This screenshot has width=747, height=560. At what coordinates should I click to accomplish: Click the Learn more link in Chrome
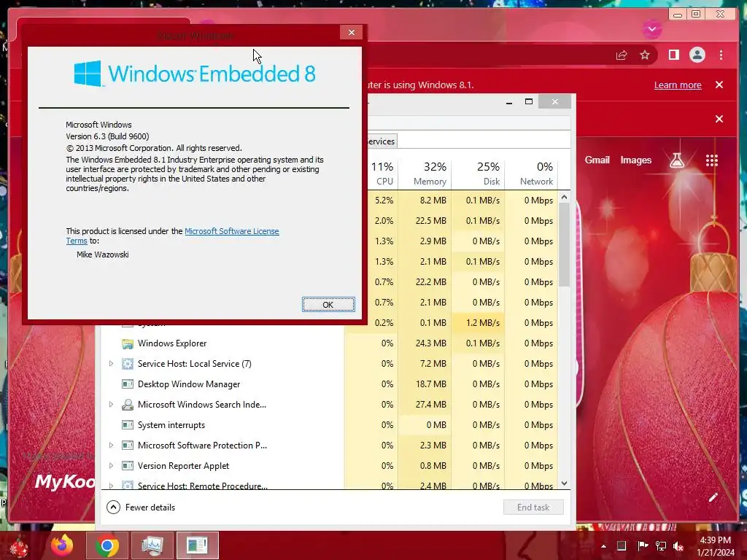678,85
